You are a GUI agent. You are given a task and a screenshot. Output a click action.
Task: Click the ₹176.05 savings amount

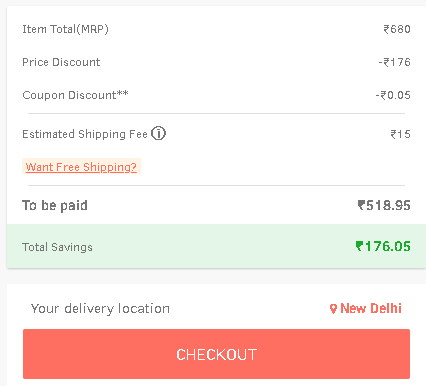click(383, 246)
